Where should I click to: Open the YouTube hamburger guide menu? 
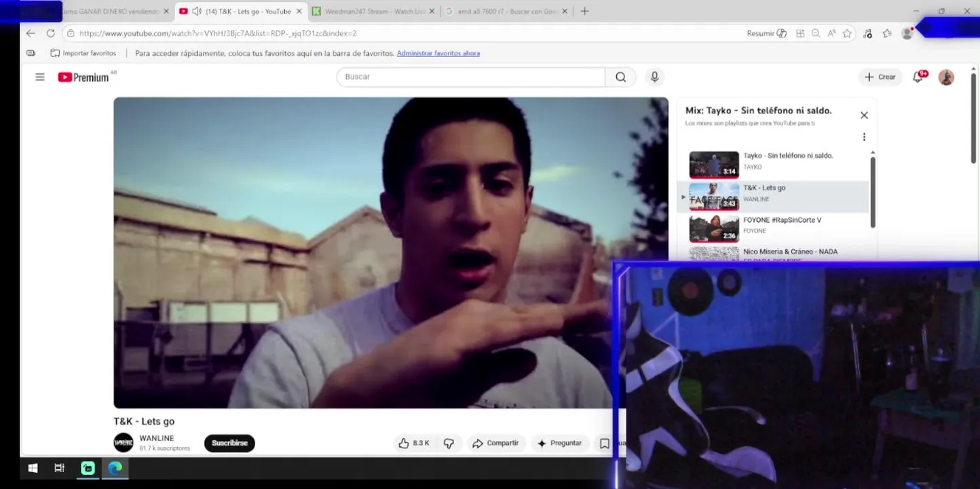coord(40,77)
